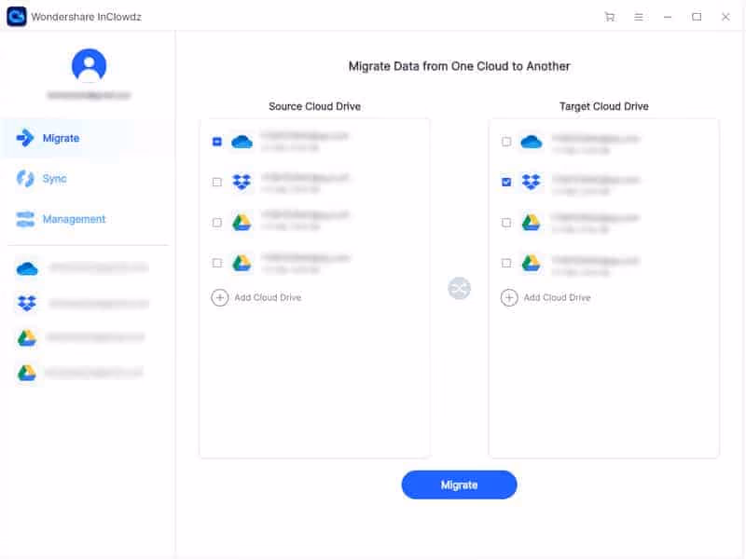This screenshot has width=746, height=560.
Task: Open the Management section
Action: point(70,219)
